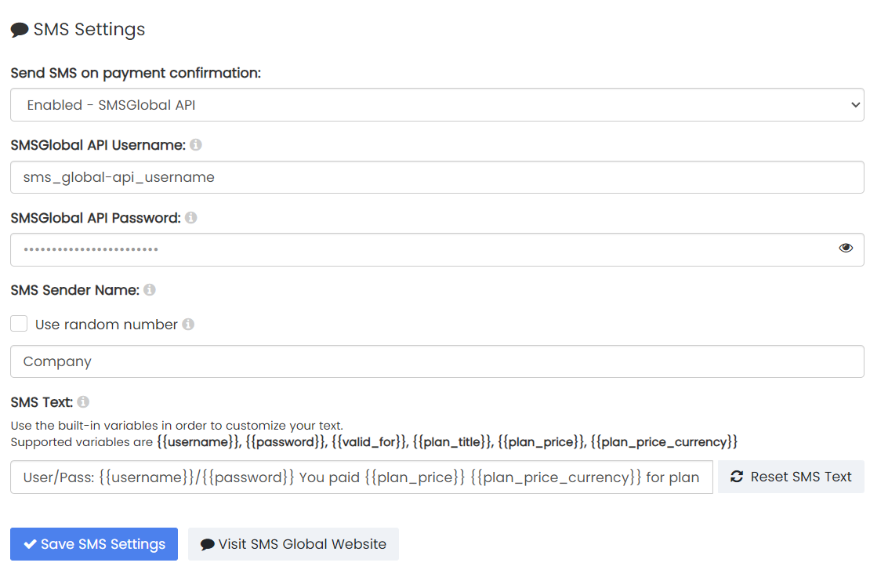The height and width of the screenshot is (588, 870).
Task: Click the chat icon on Visit SMS Global Website
Action: (x=208, y=545)
